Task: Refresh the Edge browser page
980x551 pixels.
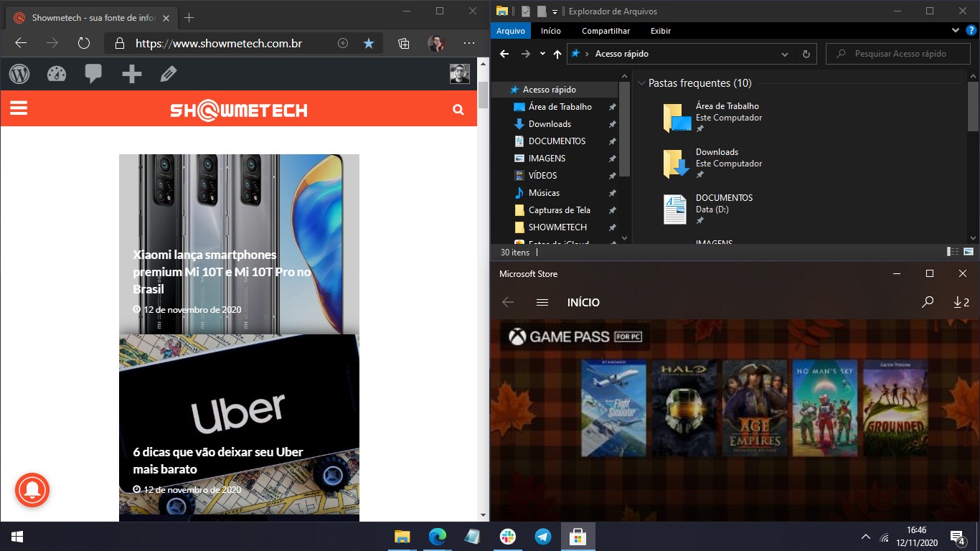Action: [x=84, y=43]
